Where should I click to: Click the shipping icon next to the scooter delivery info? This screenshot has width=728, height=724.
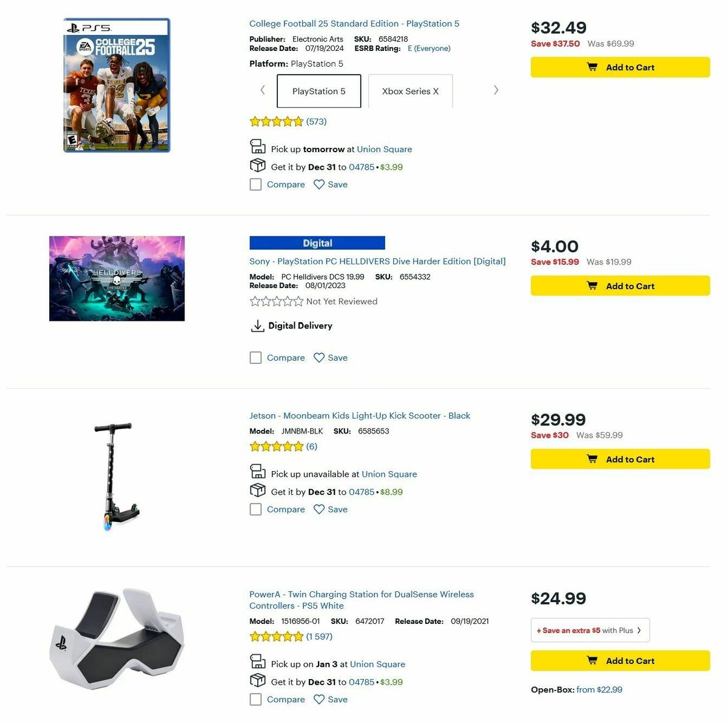coord(258,490)
